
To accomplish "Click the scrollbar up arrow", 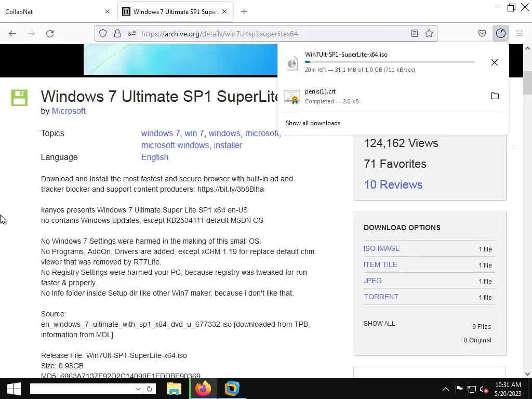I will [x=527, y=48].
